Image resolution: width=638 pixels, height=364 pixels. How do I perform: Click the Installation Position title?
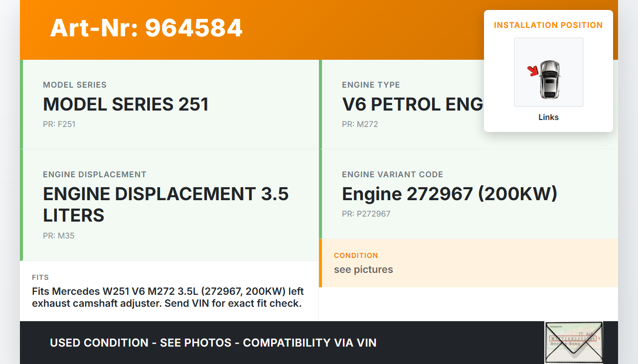click(x=548, y=25)
